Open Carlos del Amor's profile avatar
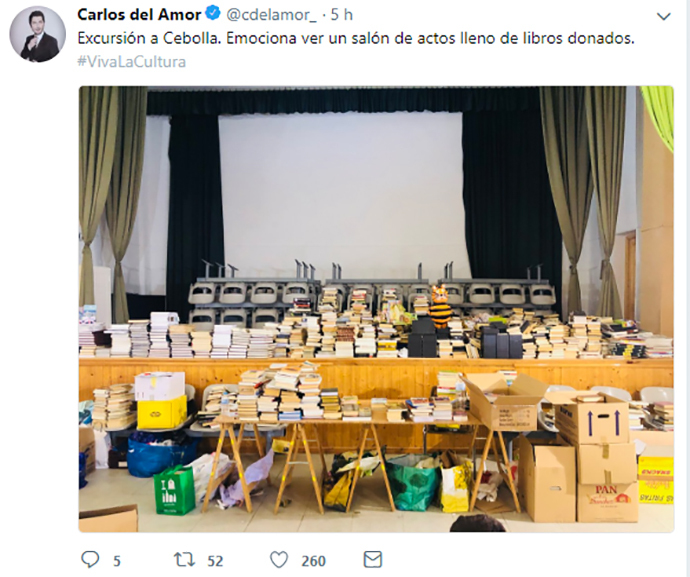This screenshot has height=577, width=690. (37, 34)
